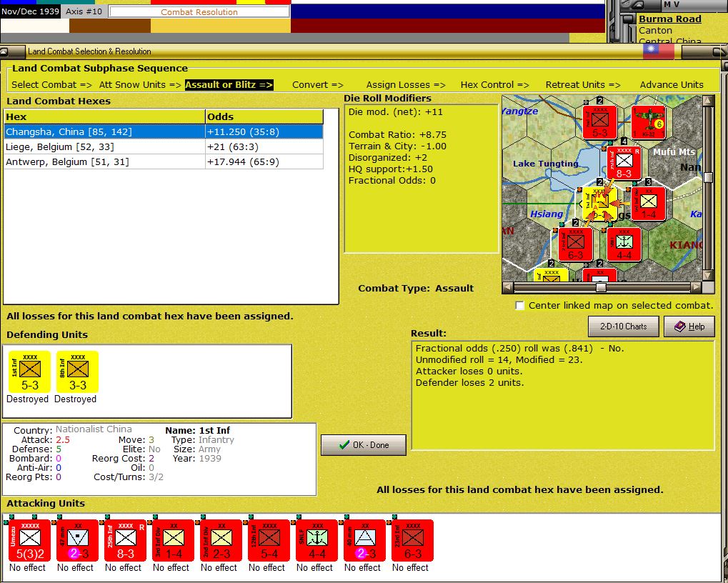Screen dimensions: 728x583
Task: Select 3rd Inf Div 1-4 attacking unit
Action: pos(173,540)
